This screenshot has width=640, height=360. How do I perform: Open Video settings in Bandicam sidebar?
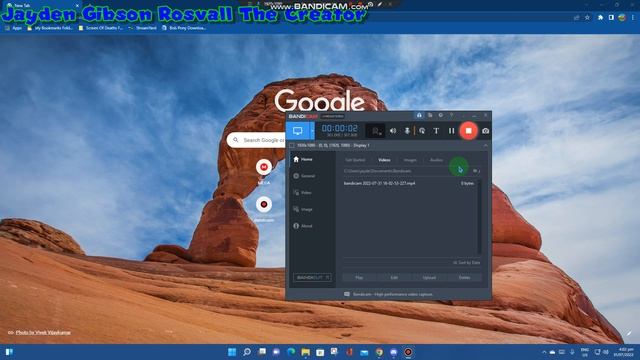(302, 193)
